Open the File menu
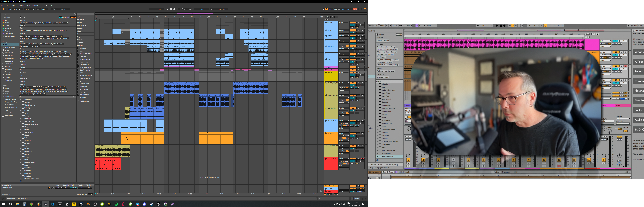 point(3,5)
